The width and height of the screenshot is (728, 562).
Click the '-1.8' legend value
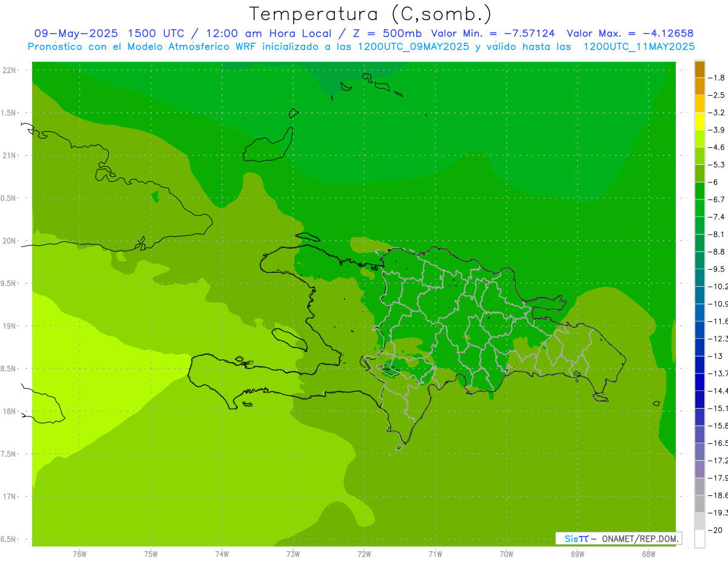(x=717, y=78)
